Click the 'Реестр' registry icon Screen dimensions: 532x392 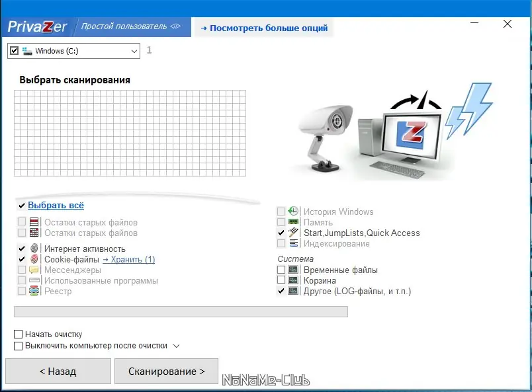coord(34,291)
